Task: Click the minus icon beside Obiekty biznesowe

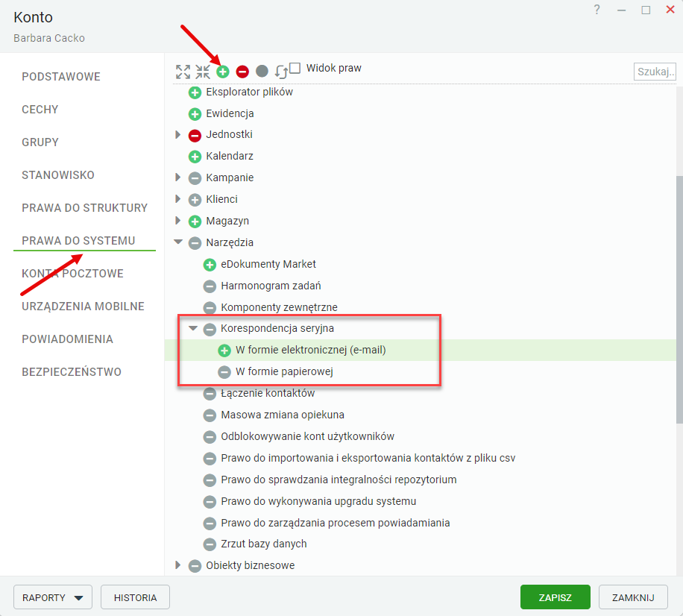Action: 195,566
